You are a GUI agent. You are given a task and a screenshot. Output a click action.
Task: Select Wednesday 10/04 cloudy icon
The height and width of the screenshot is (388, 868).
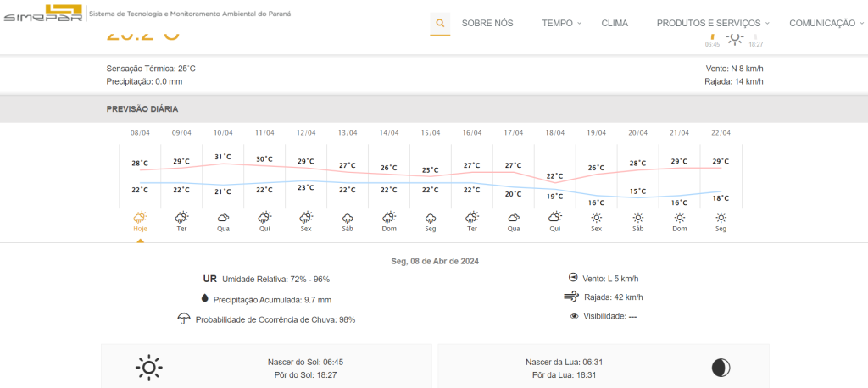click(x=223, y=218)
